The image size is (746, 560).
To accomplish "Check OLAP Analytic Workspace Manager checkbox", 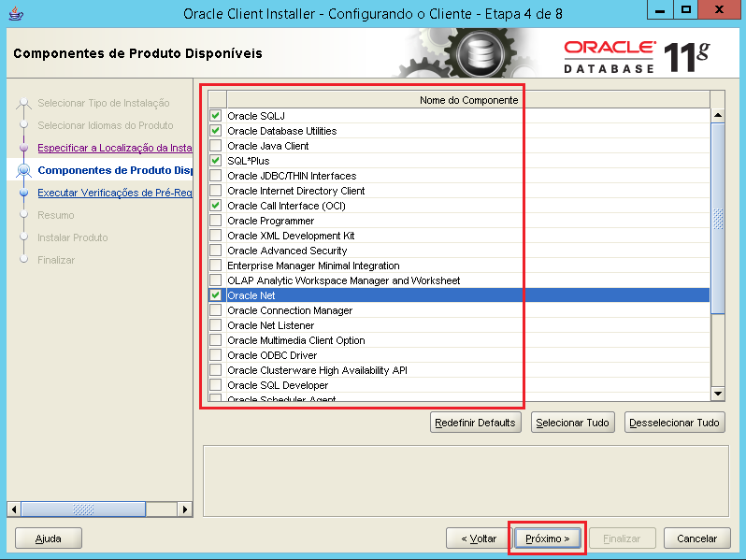I will click(x=216, y=280).
